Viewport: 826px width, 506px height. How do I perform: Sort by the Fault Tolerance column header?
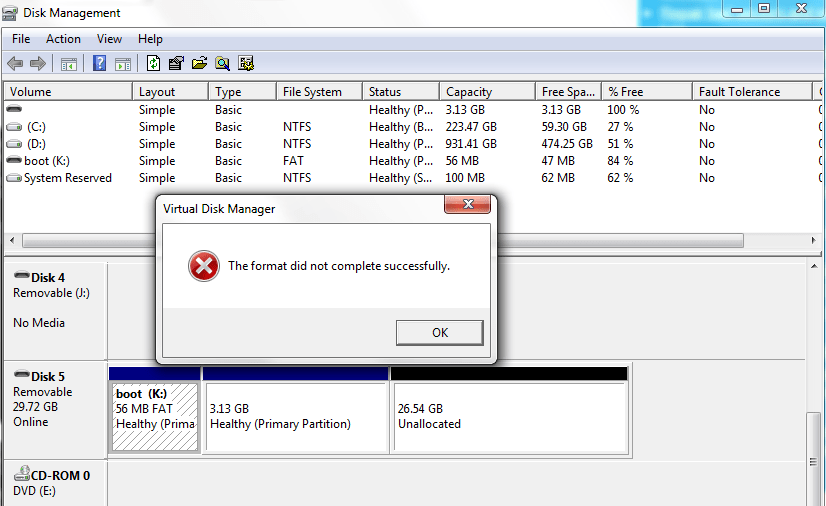point(752,92)
